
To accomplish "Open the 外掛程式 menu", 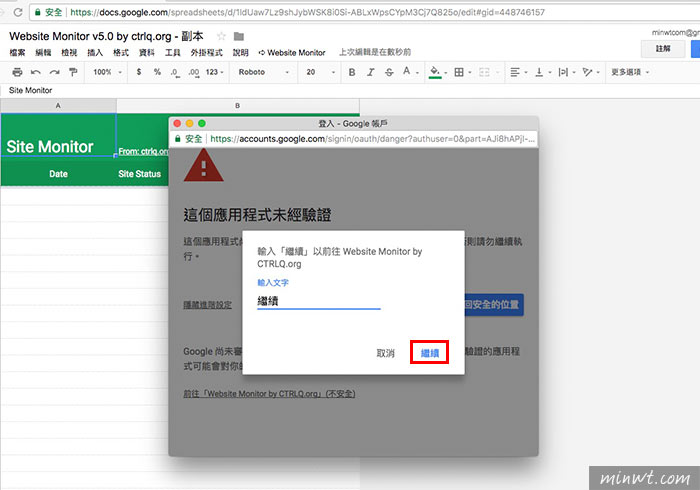I will pos(207,53).
